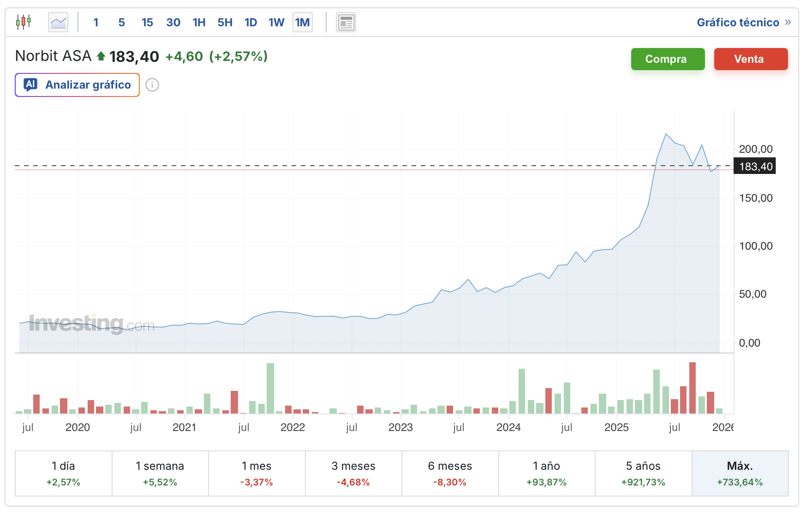Screen dimensions: 812x515
Task: Click the green up arrow next to price
Action: click(101, 56)
